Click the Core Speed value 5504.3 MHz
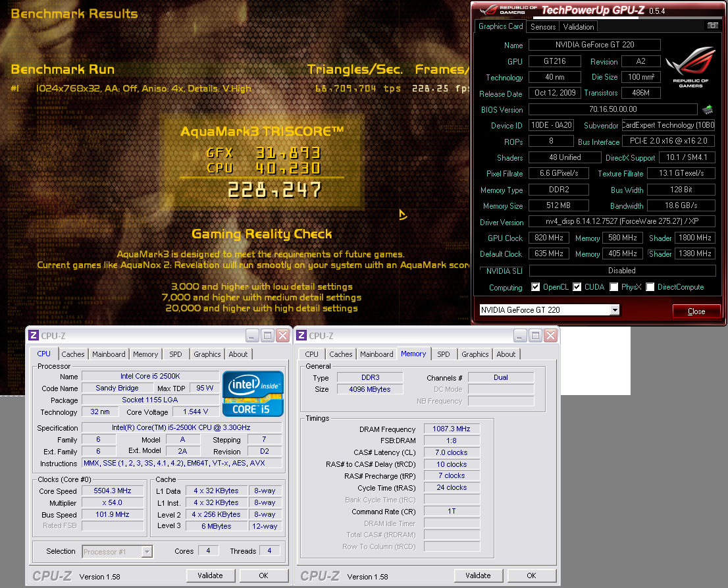The width and height of the screenshot is (728, 588). (x=113, y=491)
